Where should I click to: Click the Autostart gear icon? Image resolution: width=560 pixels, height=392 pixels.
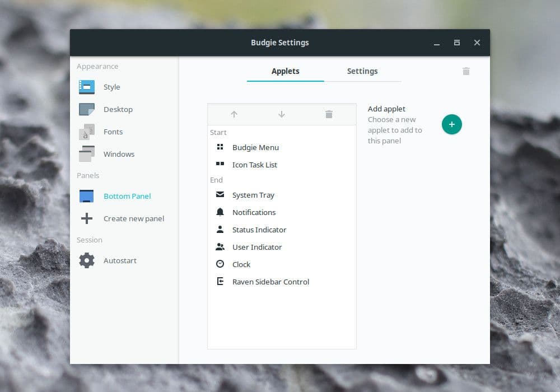click(87, 260)
